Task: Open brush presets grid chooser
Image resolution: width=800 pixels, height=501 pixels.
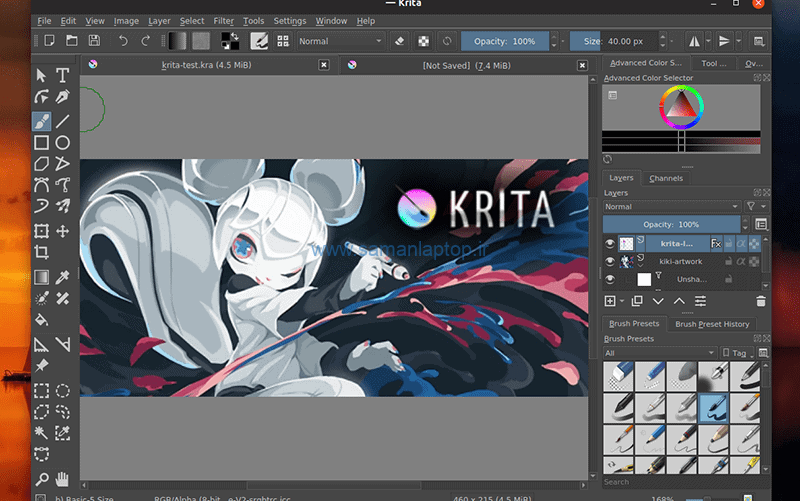Action: pyautogui.click(x=283, y=41)
